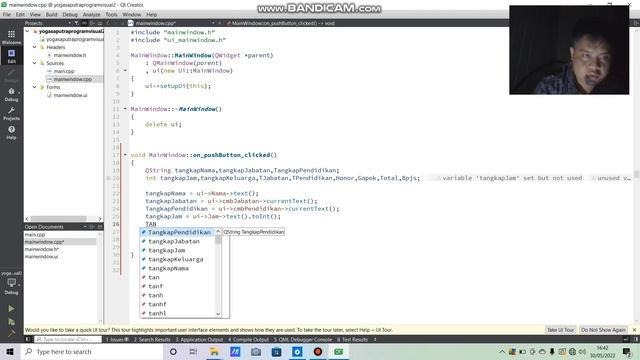Select TangkapPendidikan in completion list
The height and width of the screenshot is (360, 640).
(x=177, y=232)
